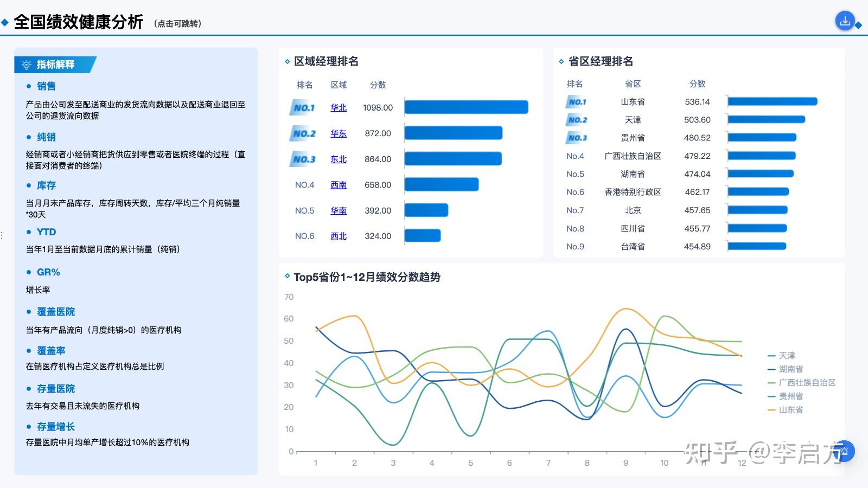The height and width of the screenshot is (488, 868).
Task: Click the small diamond beside the download button
Action: (858, 24)
